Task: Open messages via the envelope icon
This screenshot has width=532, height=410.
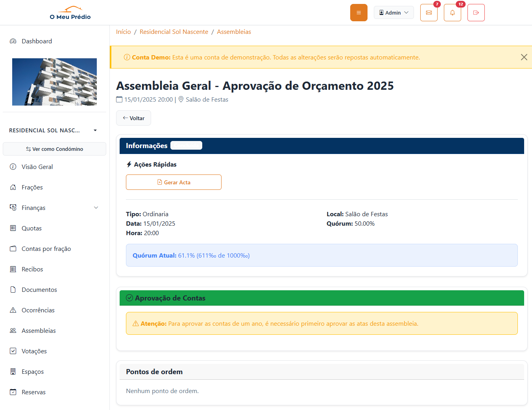Action: tap(429, 12)
